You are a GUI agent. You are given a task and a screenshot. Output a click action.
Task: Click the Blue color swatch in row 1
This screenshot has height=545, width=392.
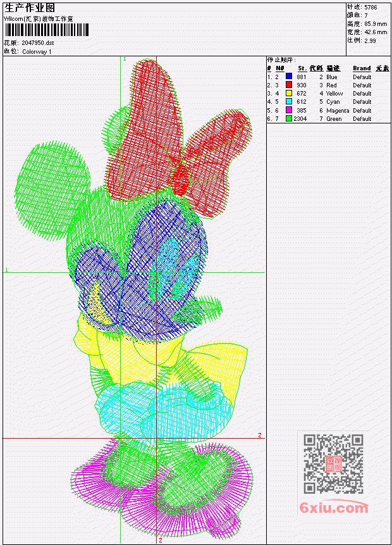pyautogui.click(x=288, y=76)
